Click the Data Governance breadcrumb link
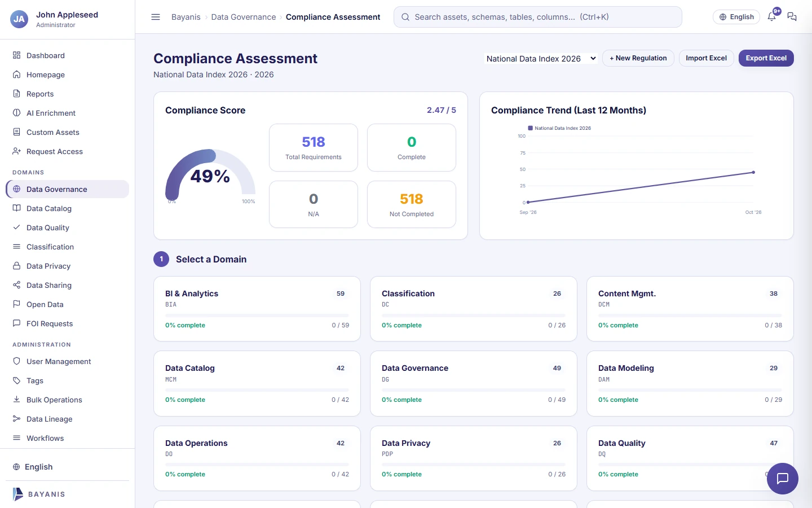The image size is (812, 508). tap(244, 17)
